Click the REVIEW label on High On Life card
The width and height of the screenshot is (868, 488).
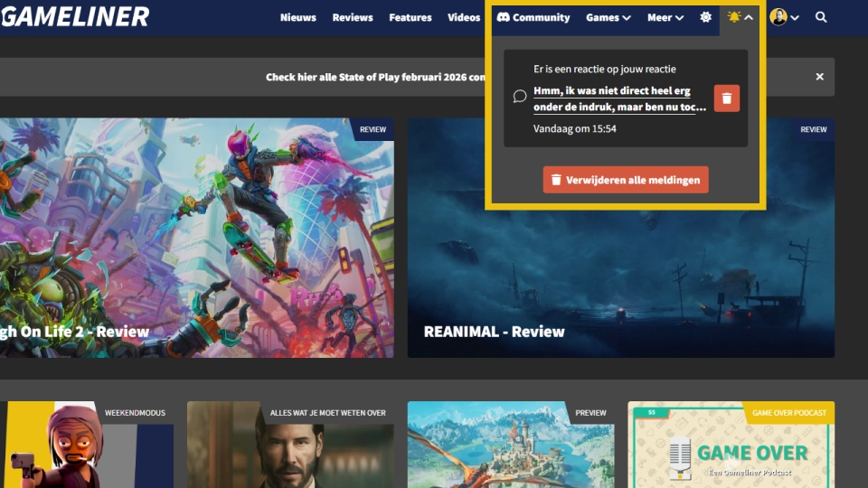click(373, 129)
